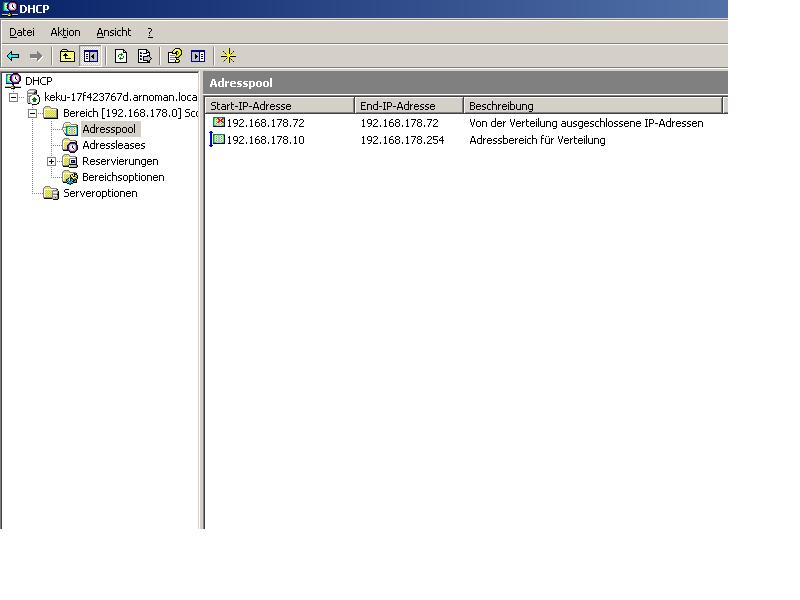The image size is (800, 600).
Task: Sort by Start-IP-Adresse column header
Action: pos(280,106)
